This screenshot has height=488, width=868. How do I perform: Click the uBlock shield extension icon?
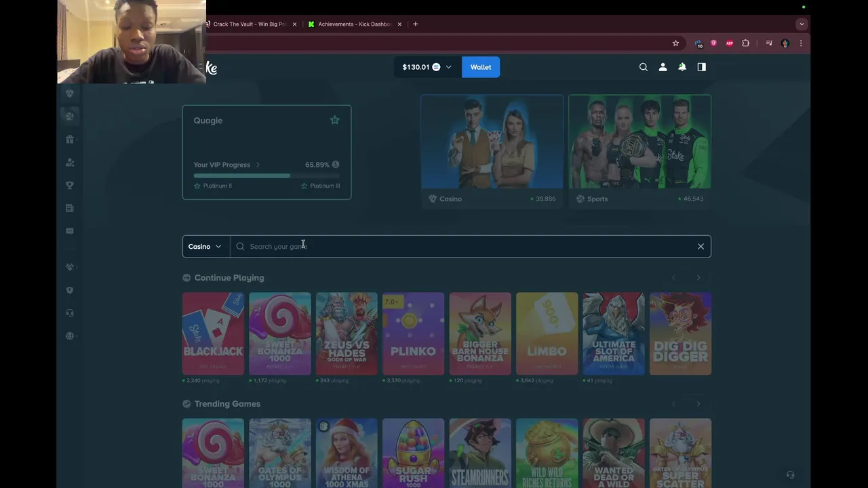point(713,43)
